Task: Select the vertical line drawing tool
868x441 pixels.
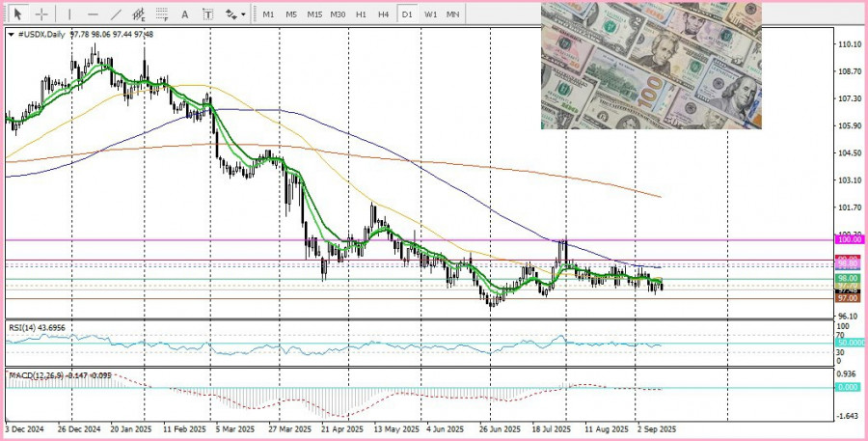Action: (68, 14)
